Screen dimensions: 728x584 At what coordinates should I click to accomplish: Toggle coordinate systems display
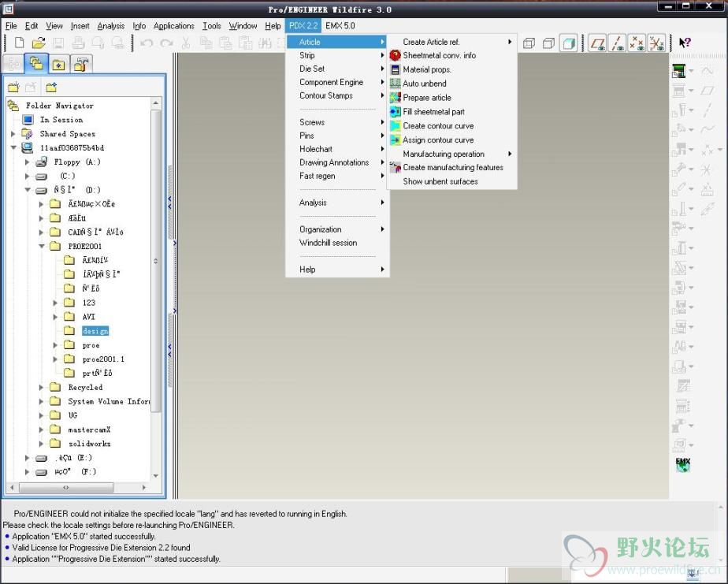(656, 43)
